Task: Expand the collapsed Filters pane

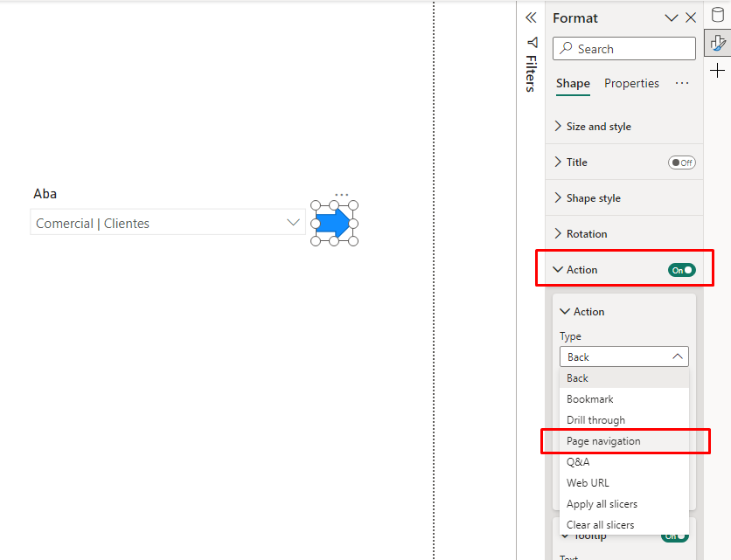Action: point(531,17)
